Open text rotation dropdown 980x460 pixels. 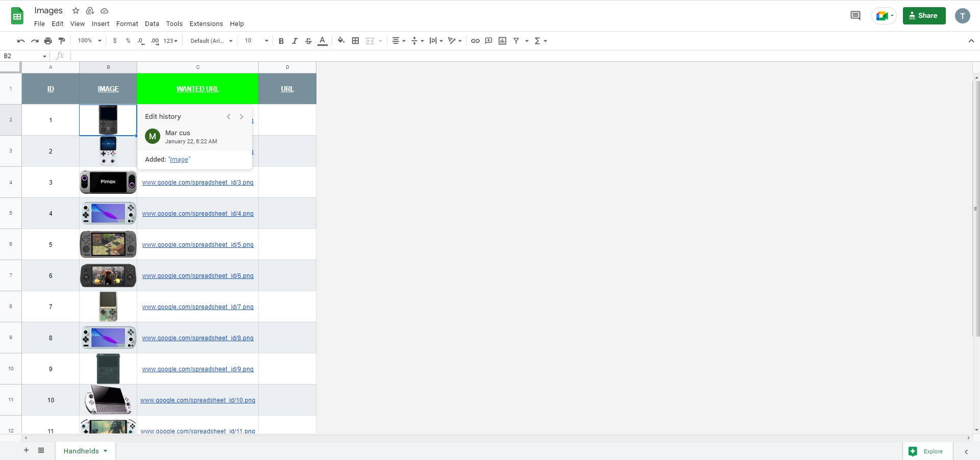(x=455, y=41)
